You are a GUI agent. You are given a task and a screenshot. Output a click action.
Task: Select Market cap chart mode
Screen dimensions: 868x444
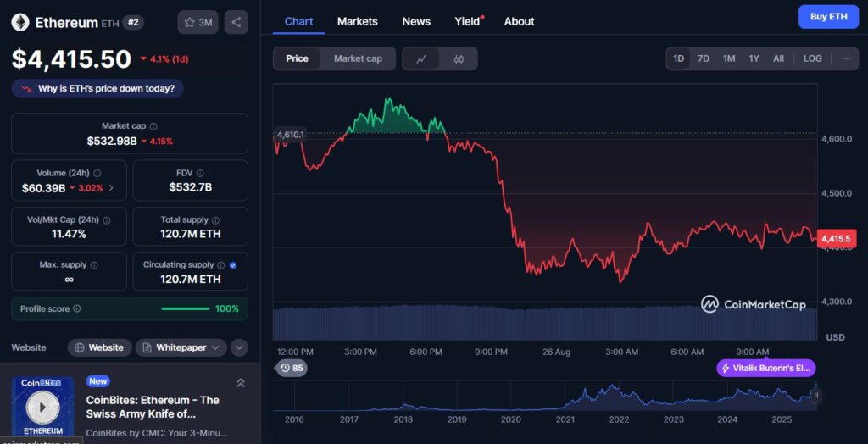(x=358, y=58)
